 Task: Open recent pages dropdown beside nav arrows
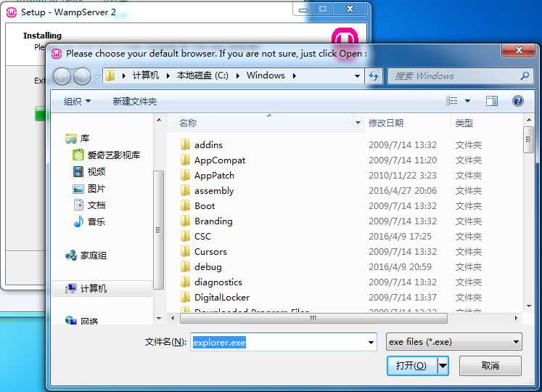point(97,76)
